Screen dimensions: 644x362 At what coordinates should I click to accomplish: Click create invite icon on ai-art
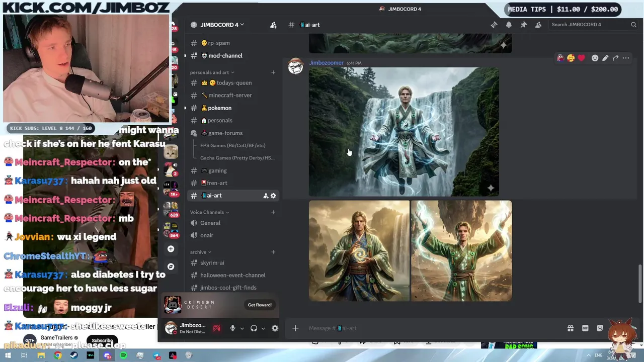[266, 196]
